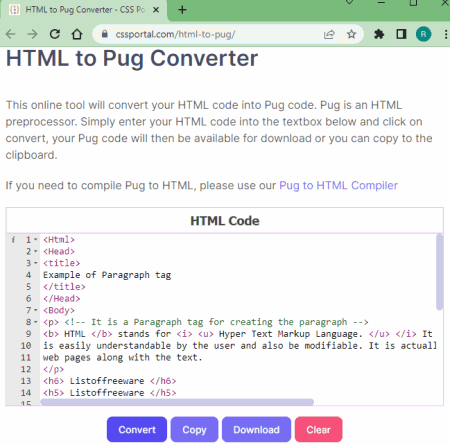
Task: Close the HTML to Pug Converter tab
Action: [x=156, y=10]
